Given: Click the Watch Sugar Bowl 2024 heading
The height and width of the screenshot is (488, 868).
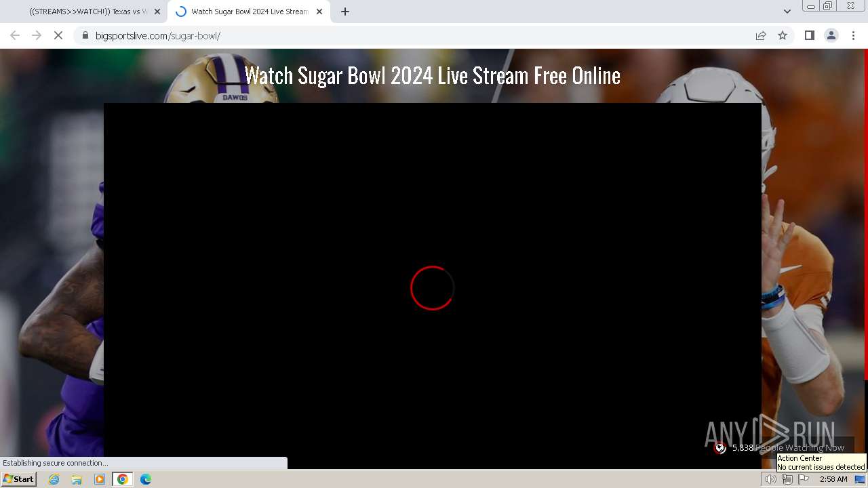Looking at the screenshot, I should coord(433,75).
